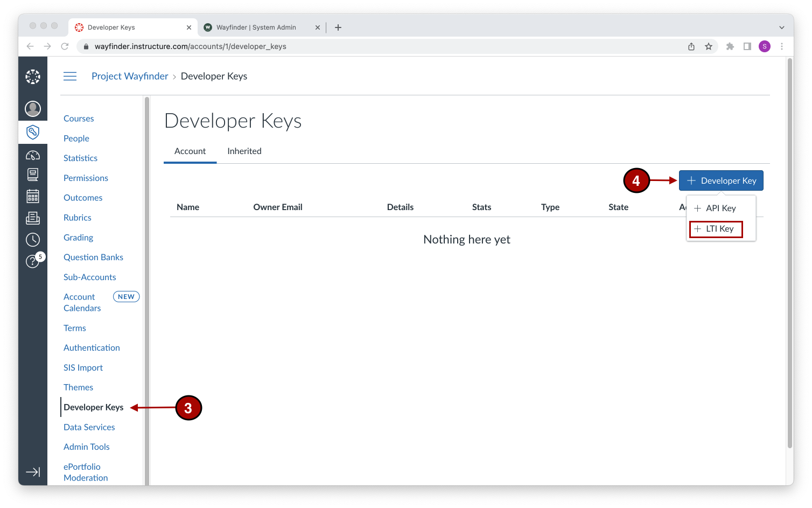Open the Courses book icon

[33, 175]
